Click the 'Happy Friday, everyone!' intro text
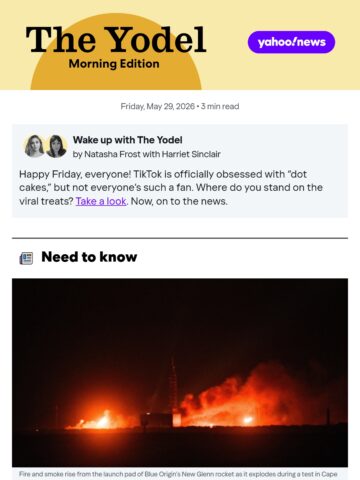This screenshot has width=360, height=480. click(75, 174)
